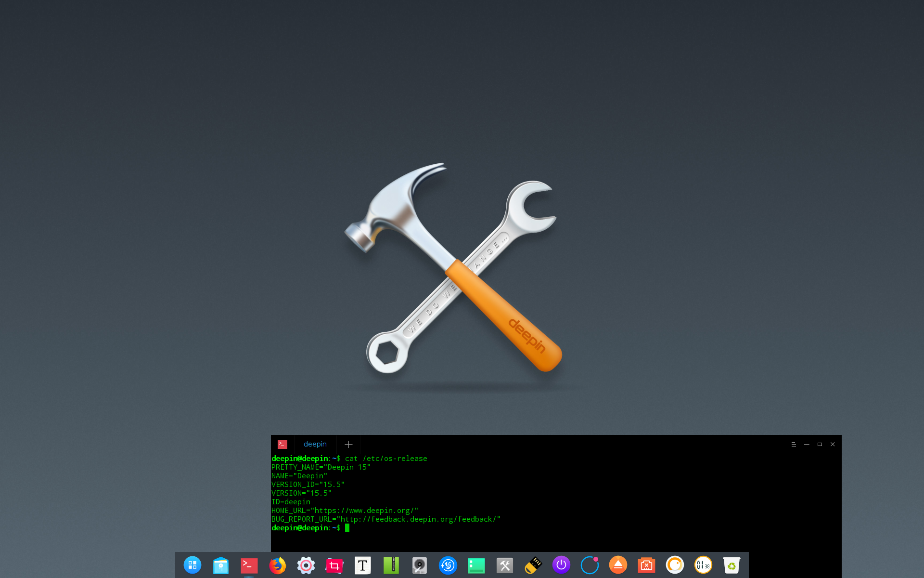Open the orange image remove icon
Image resolution: width=924 pixels, height=578 pixels.
[x=646, y=565]
